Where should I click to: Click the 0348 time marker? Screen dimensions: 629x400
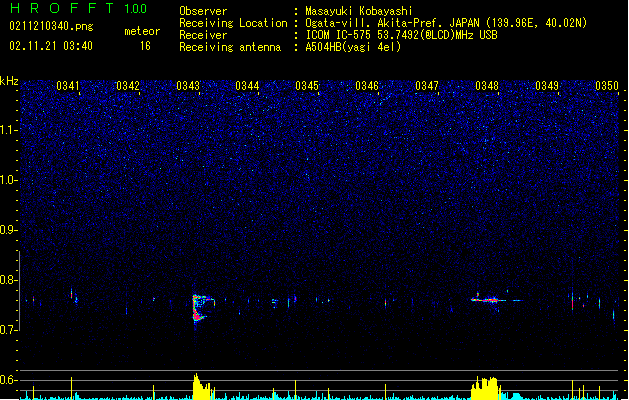[487, 86]
